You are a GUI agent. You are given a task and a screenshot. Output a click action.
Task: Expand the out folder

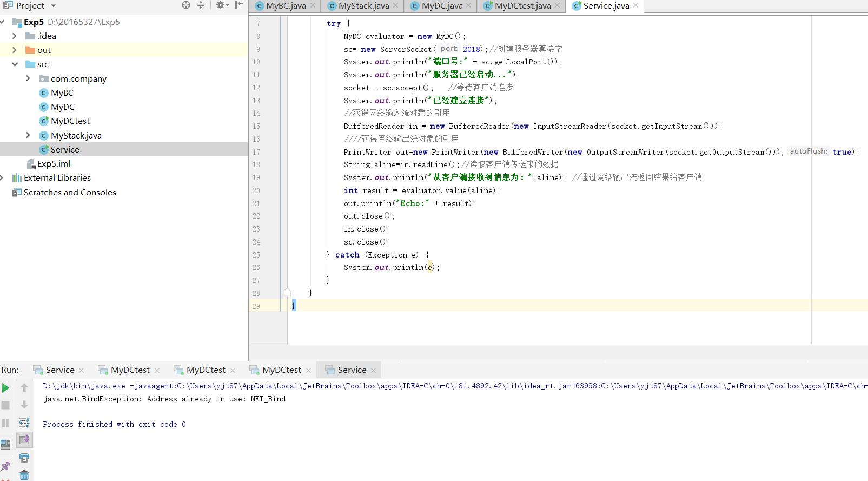(x=15, y=50)
